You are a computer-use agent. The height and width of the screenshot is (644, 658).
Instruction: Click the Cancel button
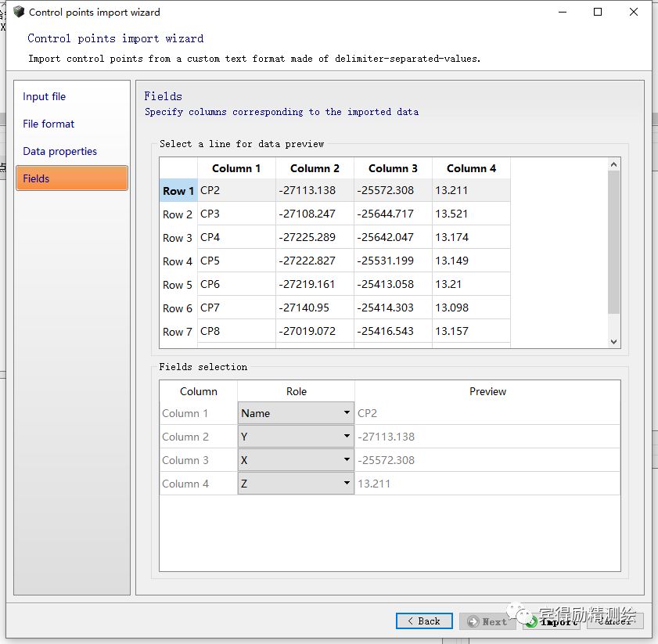tap(615, 621)
